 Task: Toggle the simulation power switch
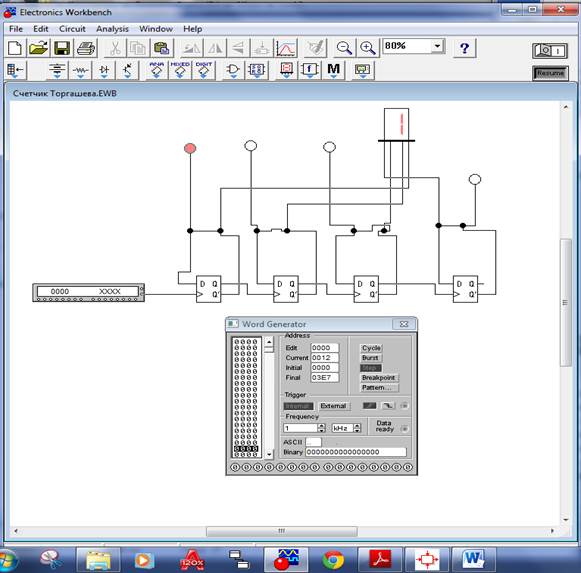tap(550, 51)
